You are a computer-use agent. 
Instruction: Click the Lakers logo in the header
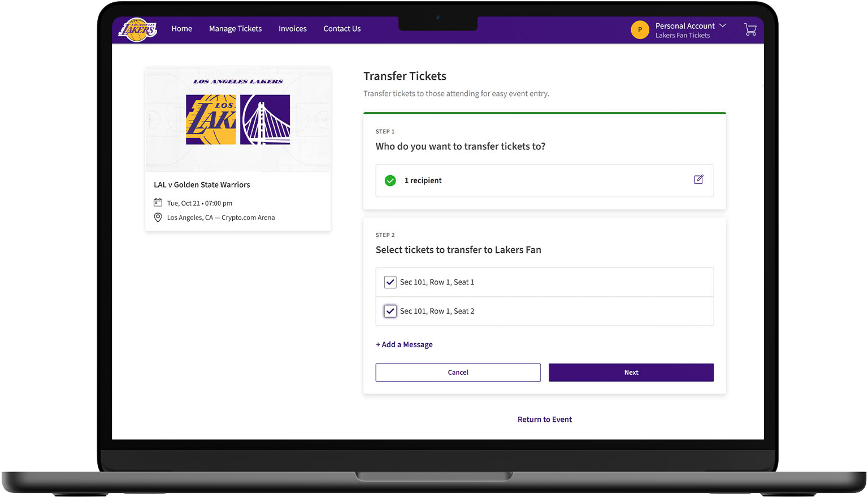click(137, 29)
